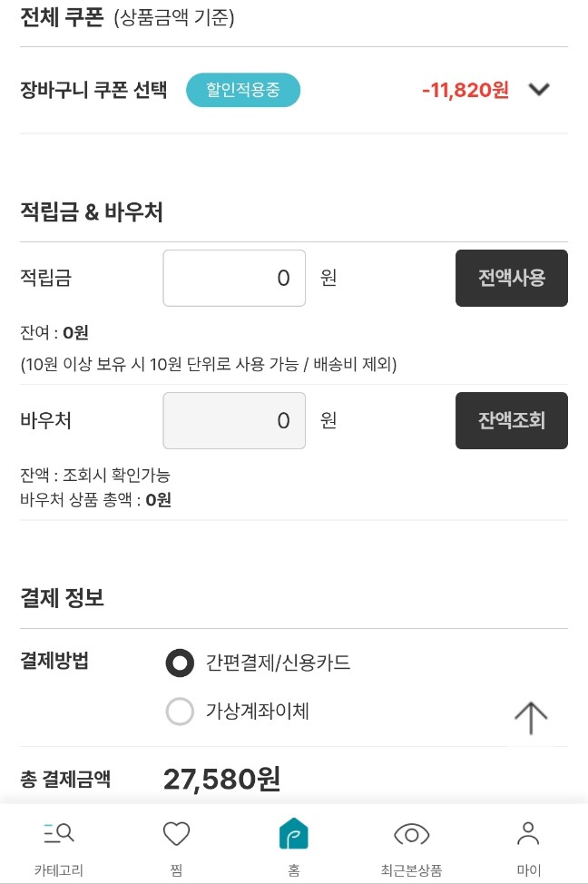Tap the scroll-to-top arrow icon
The image size is (588, 884).
(x=531, y=718)
